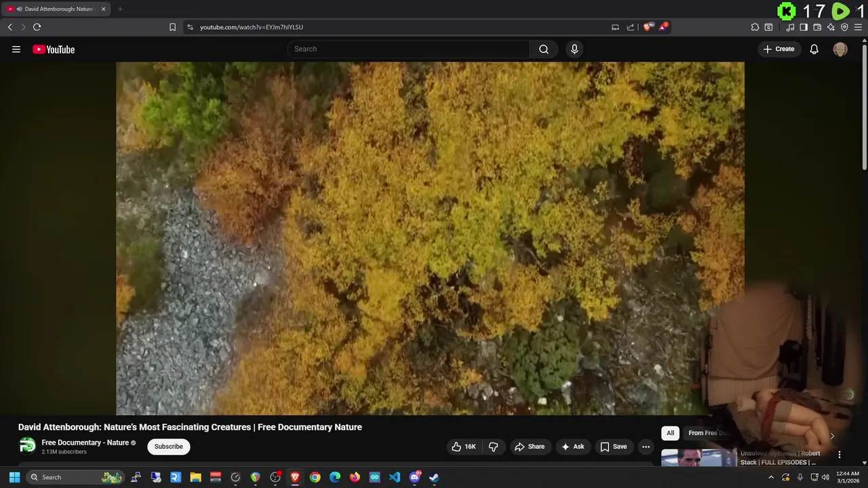Open Brave Rewards triangle icon
The width and height of the screenshot is (868, 488).
pos(663,27)
